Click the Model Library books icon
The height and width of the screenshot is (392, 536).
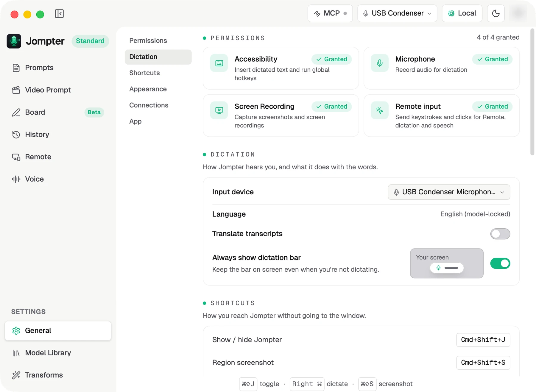coord(16,353)
